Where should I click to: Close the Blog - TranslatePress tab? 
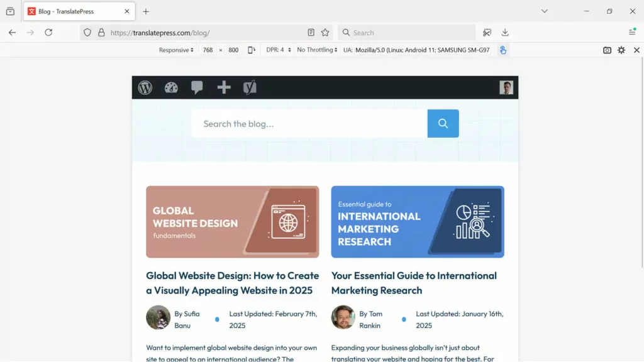tap(127, 11)
